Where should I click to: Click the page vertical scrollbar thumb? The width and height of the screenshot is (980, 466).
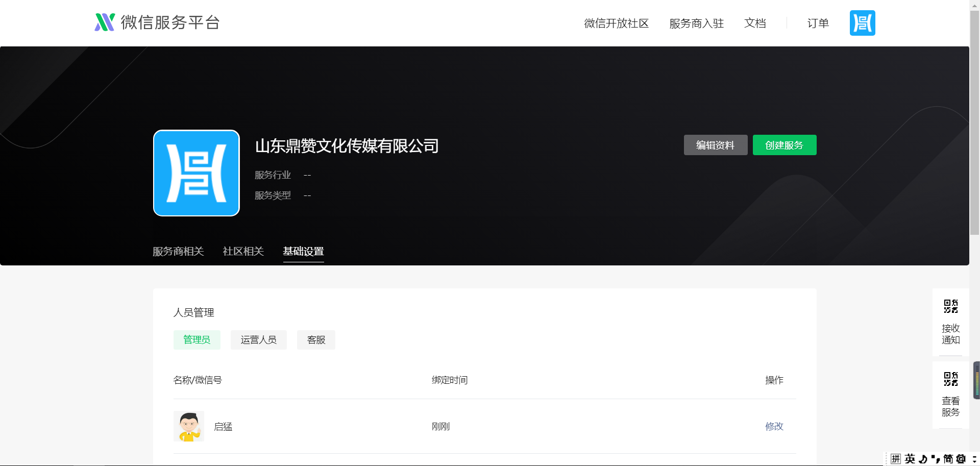click(974, 122)
